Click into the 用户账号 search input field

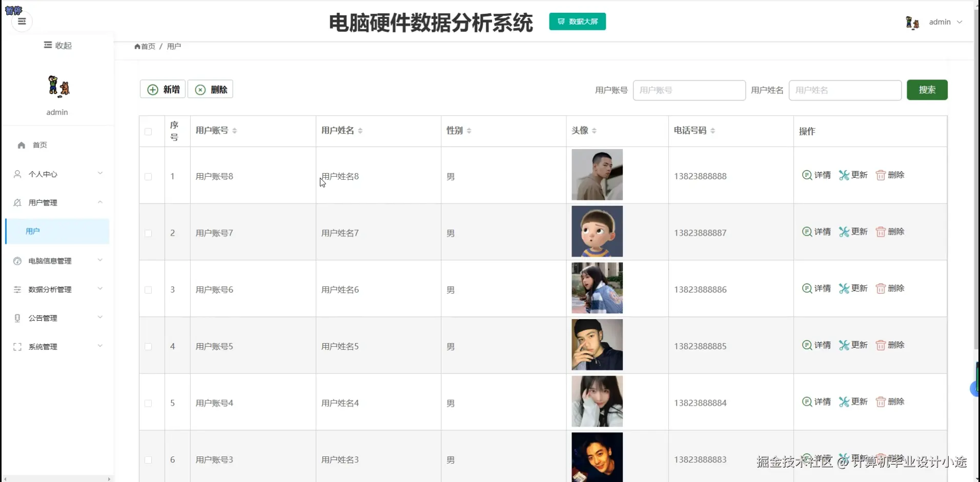(689, 90)
